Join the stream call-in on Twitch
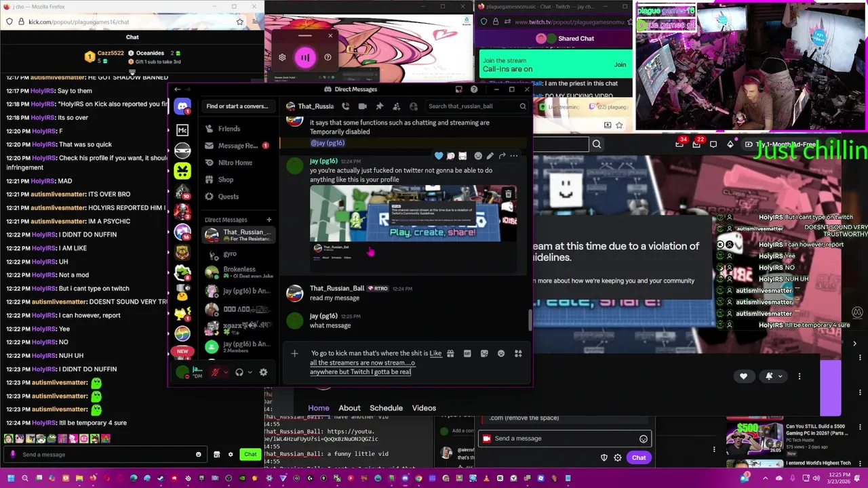Viewport: 868px width, 488px height. click(620, 64)
